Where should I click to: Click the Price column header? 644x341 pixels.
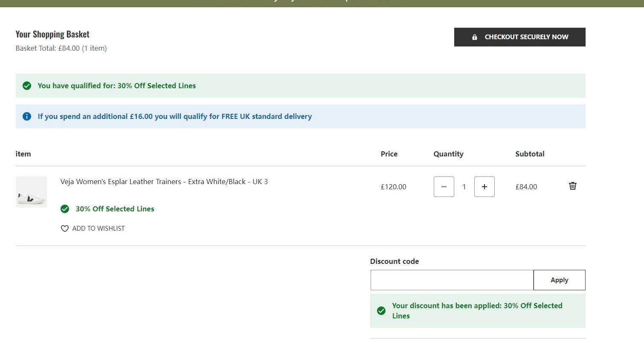point(389,154)
